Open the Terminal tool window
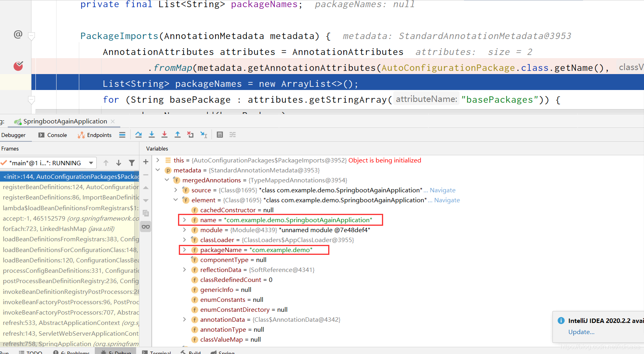 (157, 352)
